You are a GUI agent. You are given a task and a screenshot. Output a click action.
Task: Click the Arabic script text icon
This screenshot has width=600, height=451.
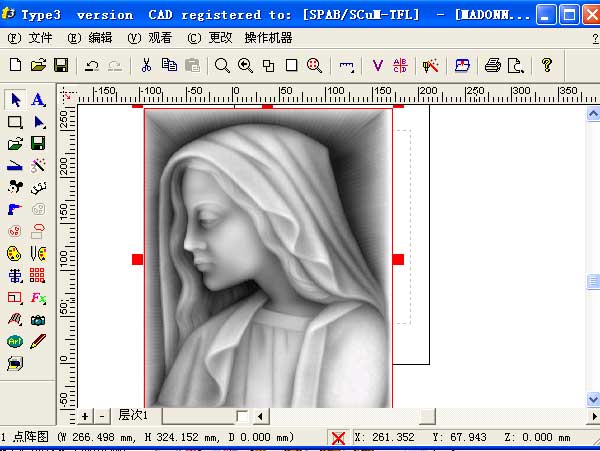(x=39, y=187)
